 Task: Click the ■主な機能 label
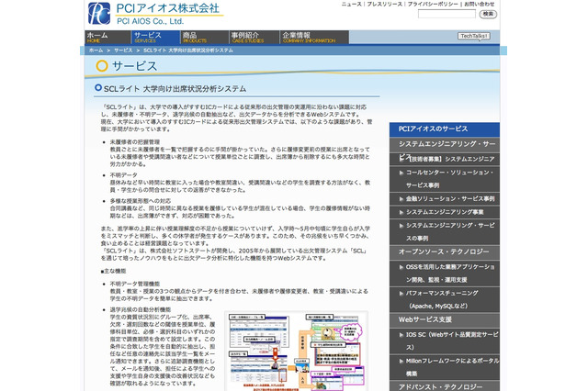click(x=113, y=271)
